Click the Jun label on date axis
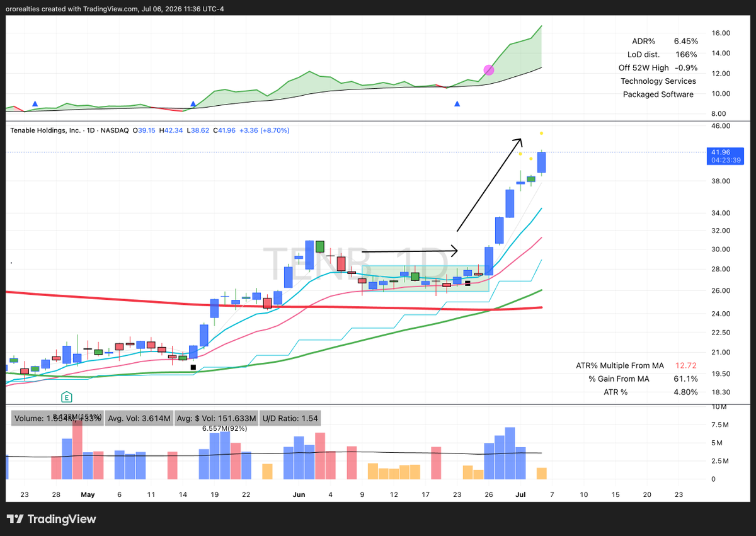Screen dimensions: 756x536 click(299, 494)
